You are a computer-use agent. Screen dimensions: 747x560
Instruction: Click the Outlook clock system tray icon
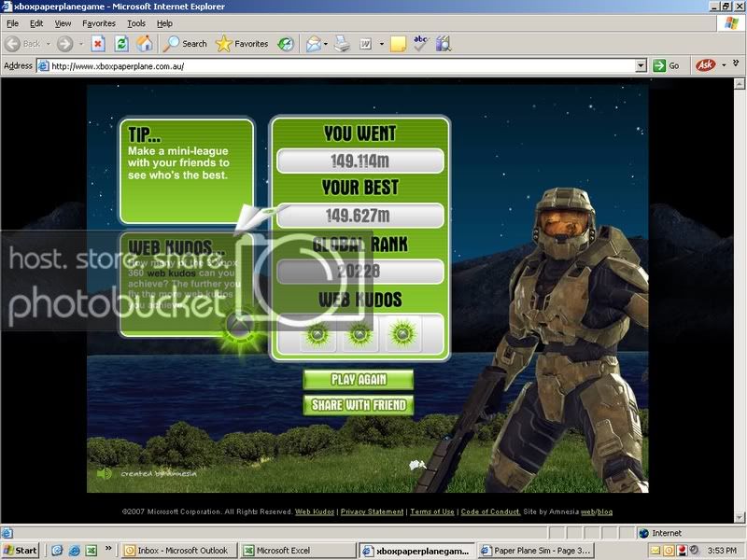tap(669, 551)
